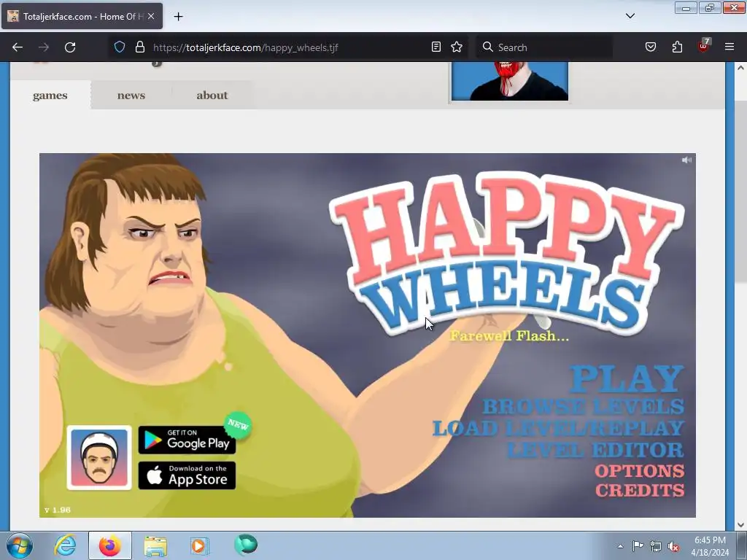
Task: Open the tracking protection shield icon
Action: (120, 47)
